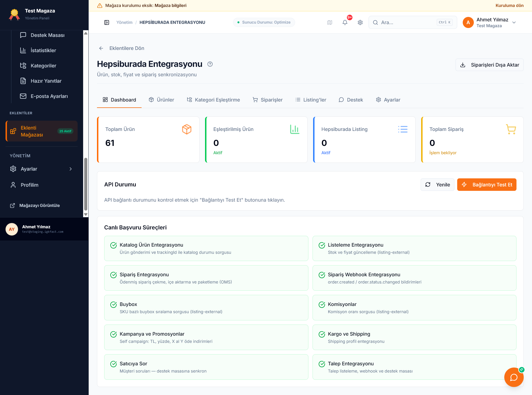Focus the Ara... search field
This screenshot has width=532, height=395.
point(413,22)
